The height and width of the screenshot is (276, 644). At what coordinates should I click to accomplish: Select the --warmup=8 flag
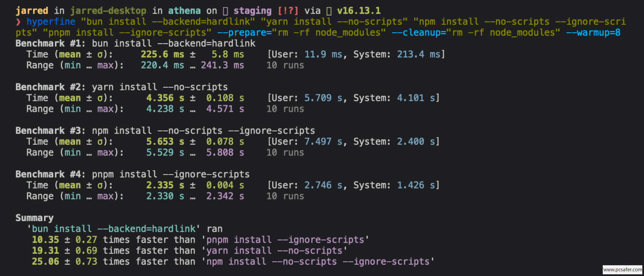pos(593,33)
